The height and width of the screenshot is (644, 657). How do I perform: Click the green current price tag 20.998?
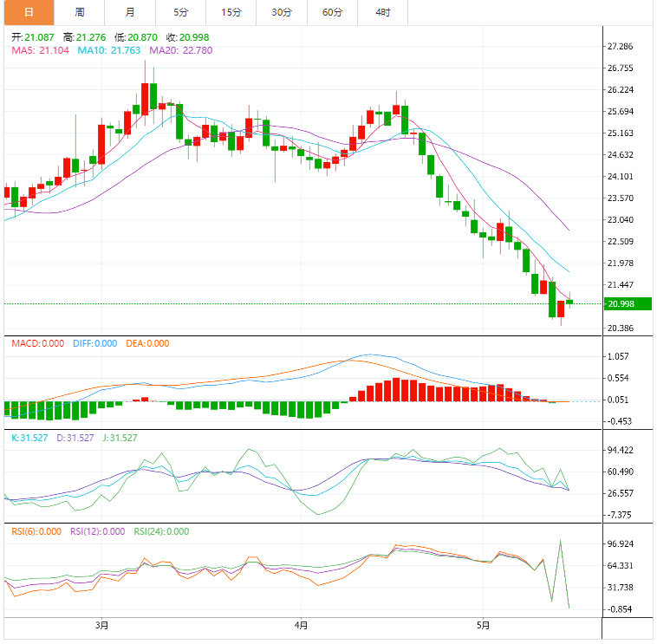pyautogui.click(x=628, y=303)
